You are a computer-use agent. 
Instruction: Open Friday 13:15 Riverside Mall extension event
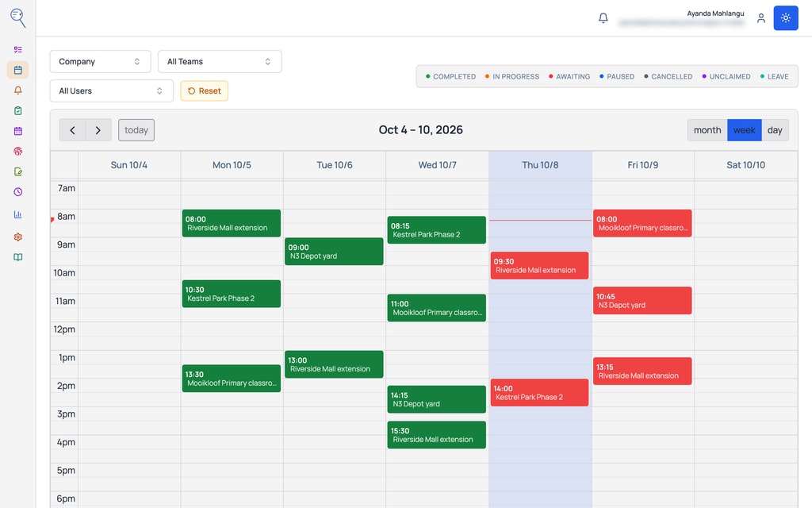(x=642, y=371)
